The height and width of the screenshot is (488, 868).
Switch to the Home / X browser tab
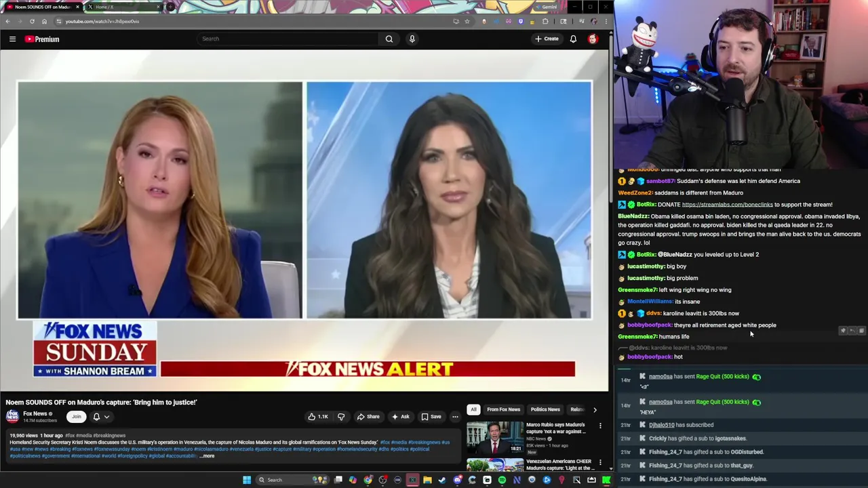coord(123,7)
